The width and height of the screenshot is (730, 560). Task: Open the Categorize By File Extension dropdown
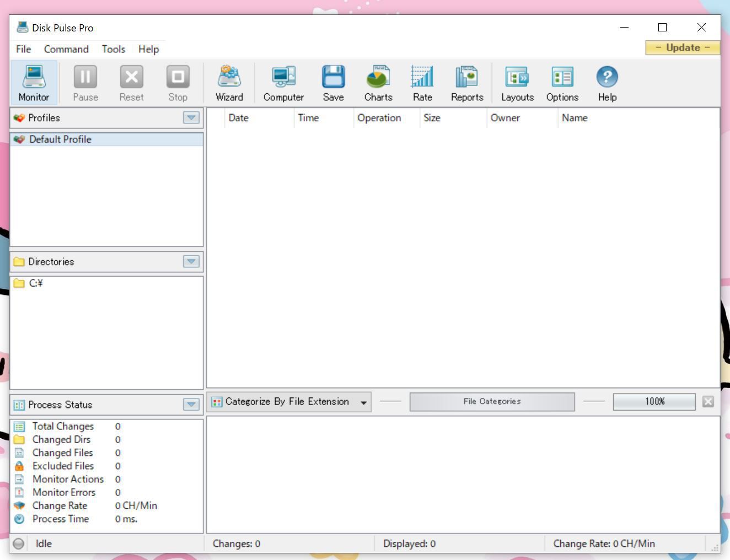coord(289,402)
